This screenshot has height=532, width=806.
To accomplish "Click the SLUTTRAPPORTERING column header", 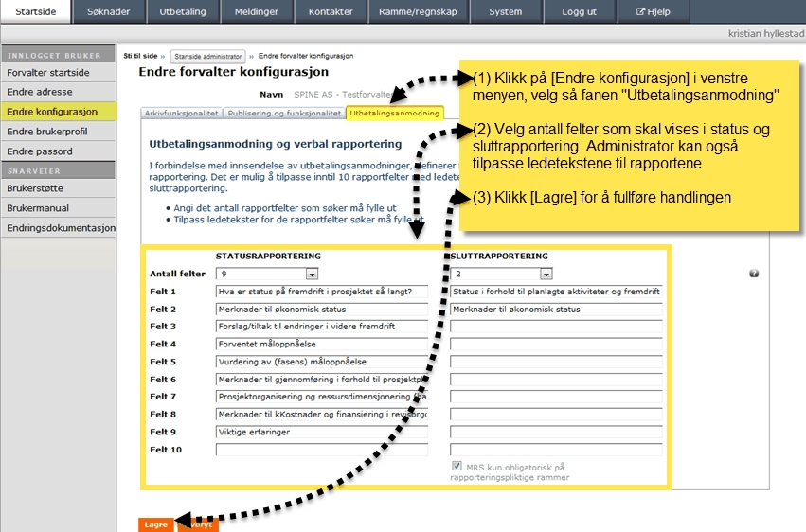I will 499,256.
